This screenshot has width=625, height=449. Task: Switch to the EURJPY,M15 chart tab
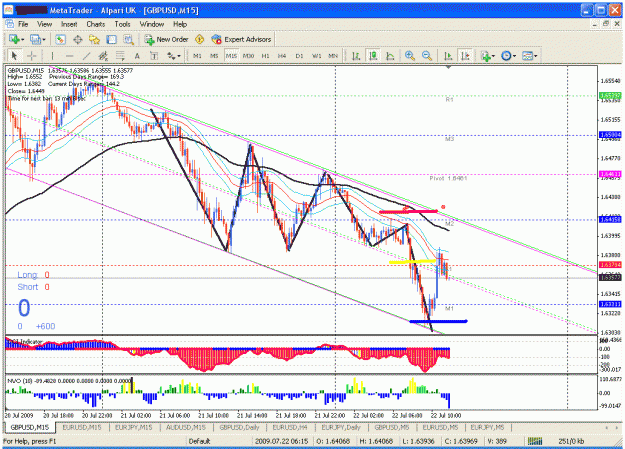[x=134, y=427]
